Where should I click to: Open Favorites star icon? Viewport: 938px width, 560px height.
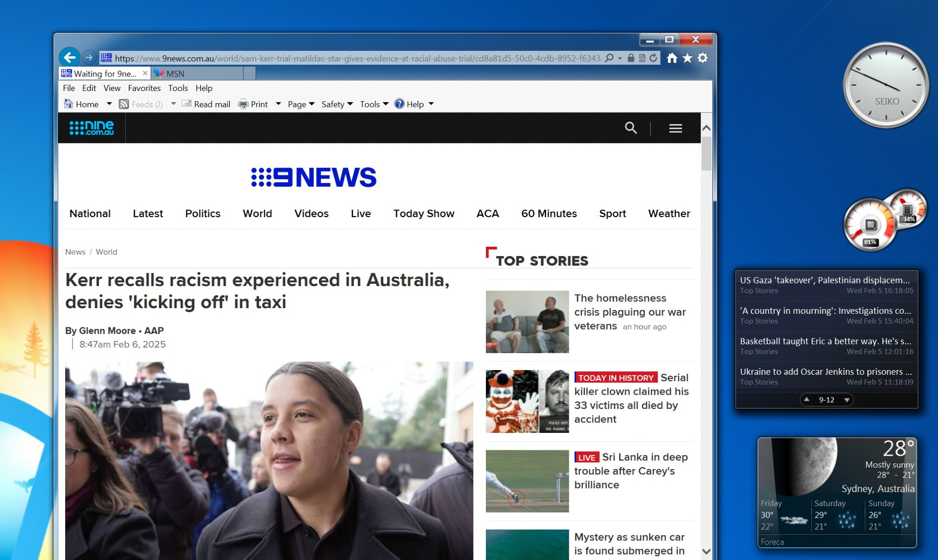(x=687, y=58)
